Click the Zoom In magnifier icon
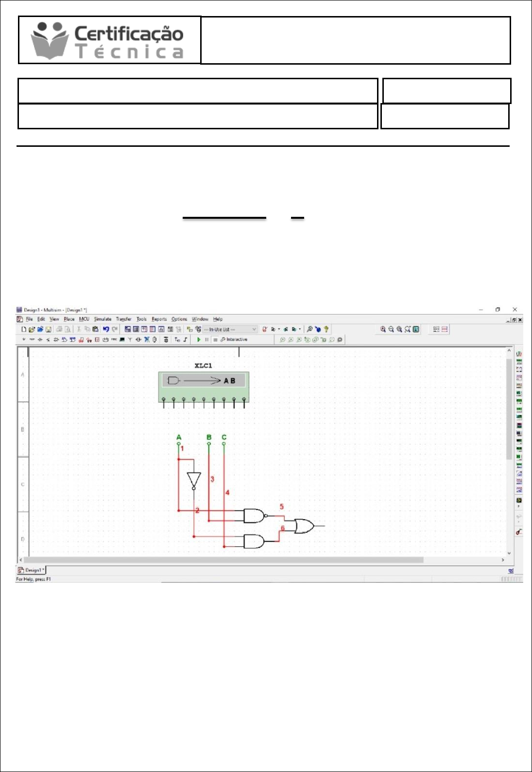The height and width of the screenshot is (772, 532). (383, 329)
